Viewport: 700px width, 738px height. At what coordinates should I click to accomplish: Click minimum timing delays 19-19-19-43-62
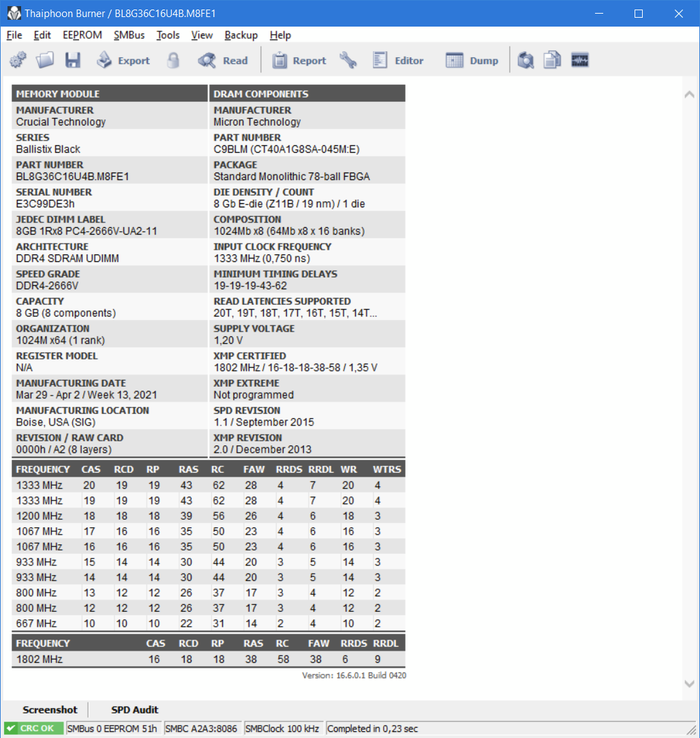pyautogui.click(x=250, y=286)
